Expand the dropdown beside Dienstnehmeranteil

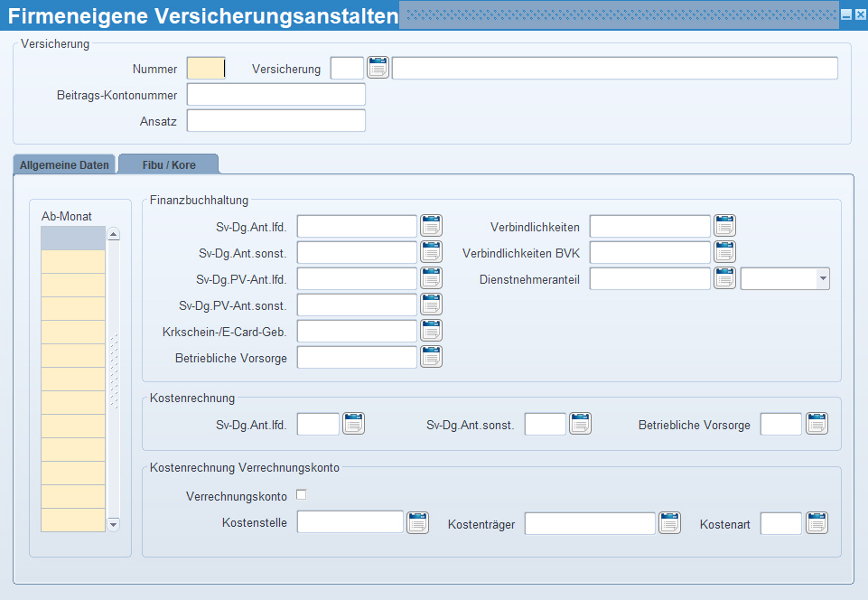[822, 279]
